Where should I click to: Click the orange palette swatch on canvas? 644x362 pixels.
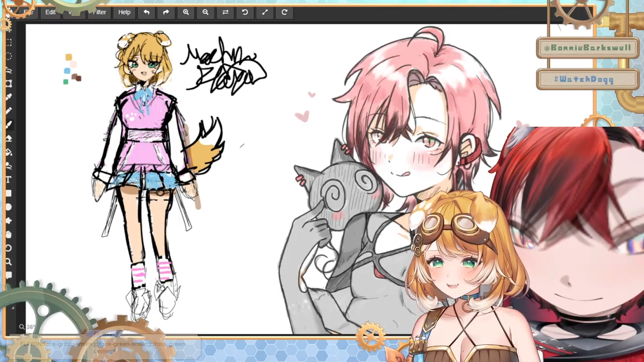pyautogui.click(x=69, y=57)
